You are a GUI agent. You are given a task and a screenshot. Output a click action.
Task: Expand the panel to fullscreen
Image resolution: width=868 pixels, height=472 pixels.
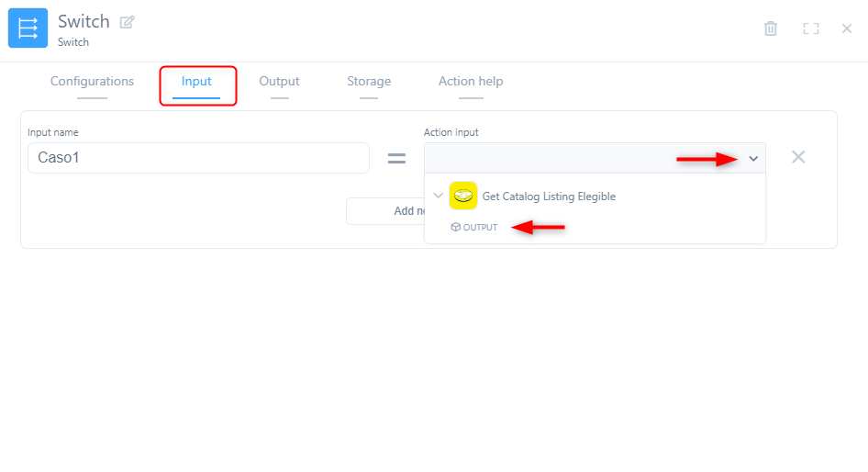pos(810,28)
